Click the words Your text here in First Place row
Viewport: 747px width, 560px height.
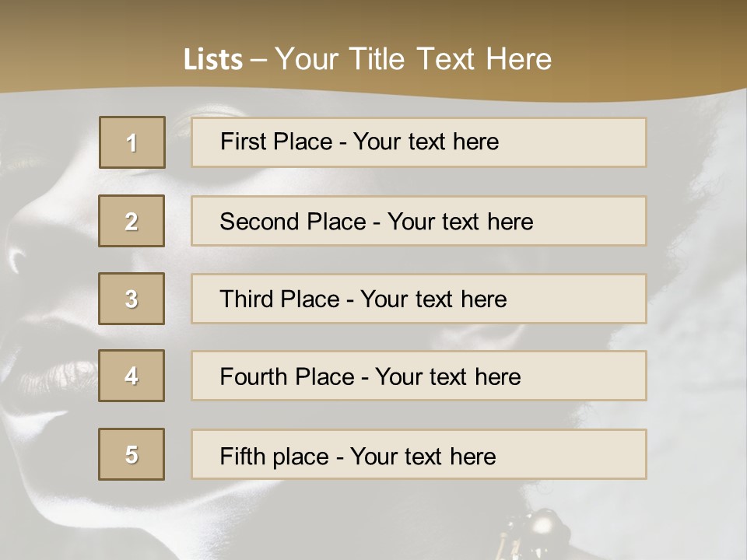(426, 142)
